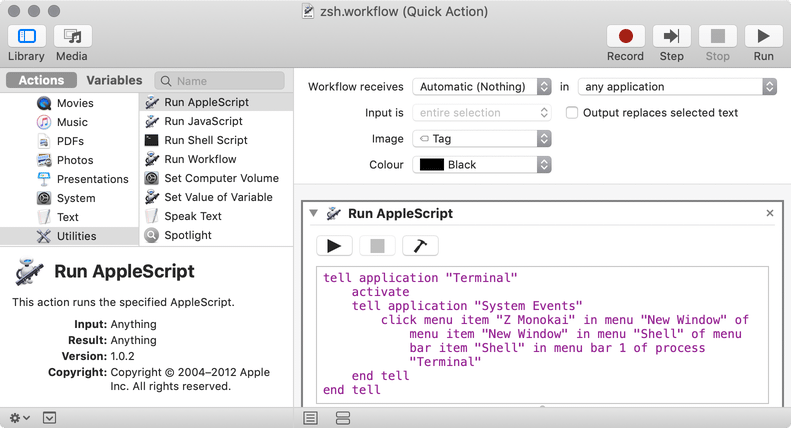This screenshot has width=791, height=428.
Task: Click the "Result: Anything" text
Action: [x=112, y=340]
